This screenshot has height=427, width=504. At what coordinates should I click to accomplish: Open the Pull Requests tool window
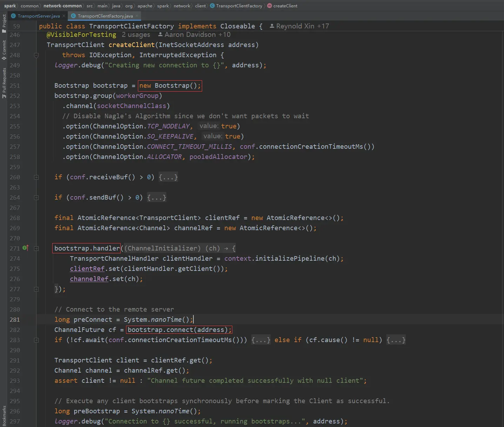click(4, 83)
